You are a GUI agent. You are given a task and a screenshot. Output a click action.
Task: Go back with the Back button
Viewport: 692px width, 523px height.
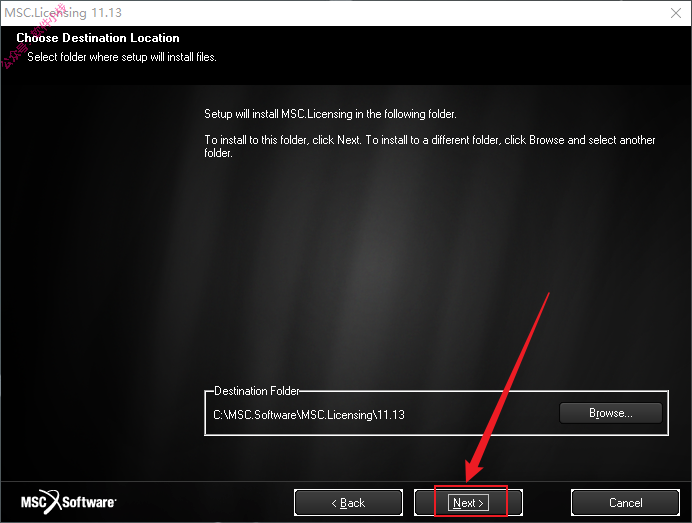coord(348,502)
